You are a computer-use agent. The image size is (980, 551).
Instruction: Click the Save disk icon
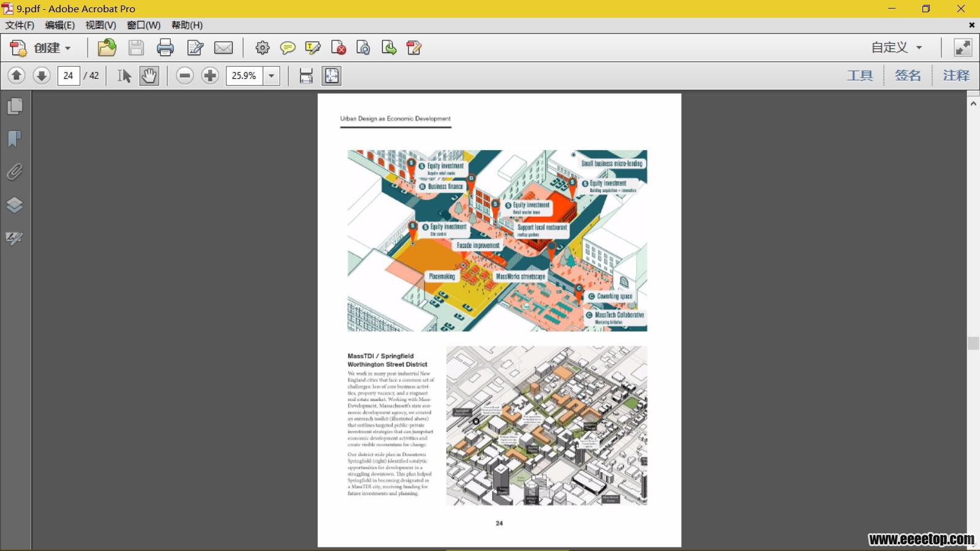[x=136, y=48]
